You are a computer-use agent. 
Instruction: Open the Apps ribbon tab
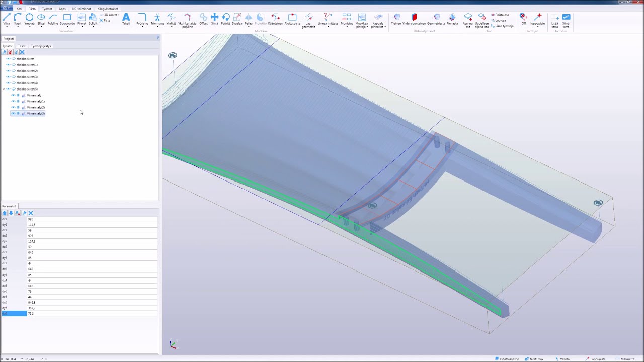62,9
